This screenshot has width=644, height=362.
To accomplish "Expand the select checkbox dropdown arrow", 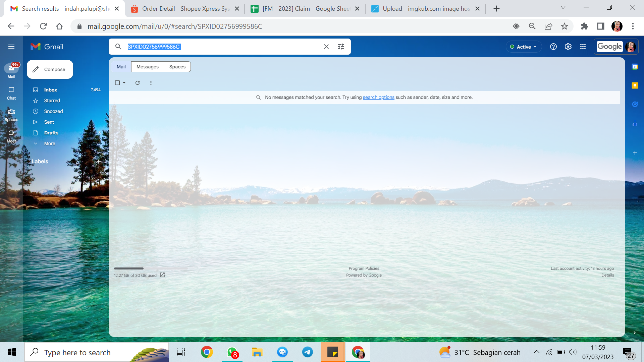I will coord(124,83).
